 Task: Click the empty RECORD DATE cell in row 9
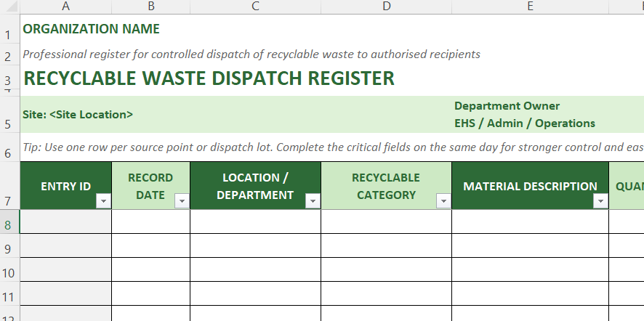click(151, 245)
